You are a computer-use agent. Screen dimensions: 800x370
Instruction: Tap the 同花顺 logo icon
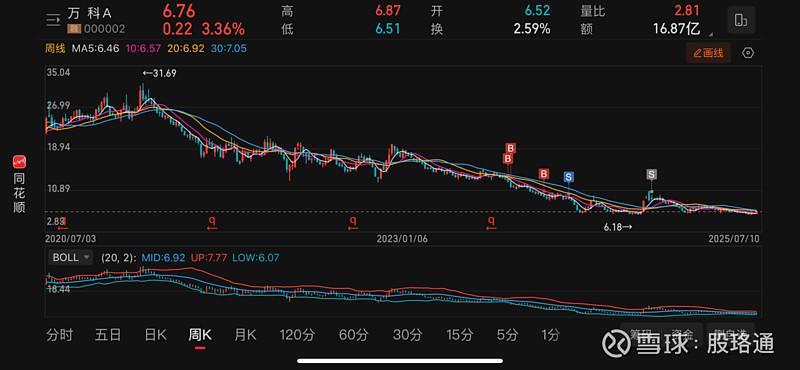(19, 162)
